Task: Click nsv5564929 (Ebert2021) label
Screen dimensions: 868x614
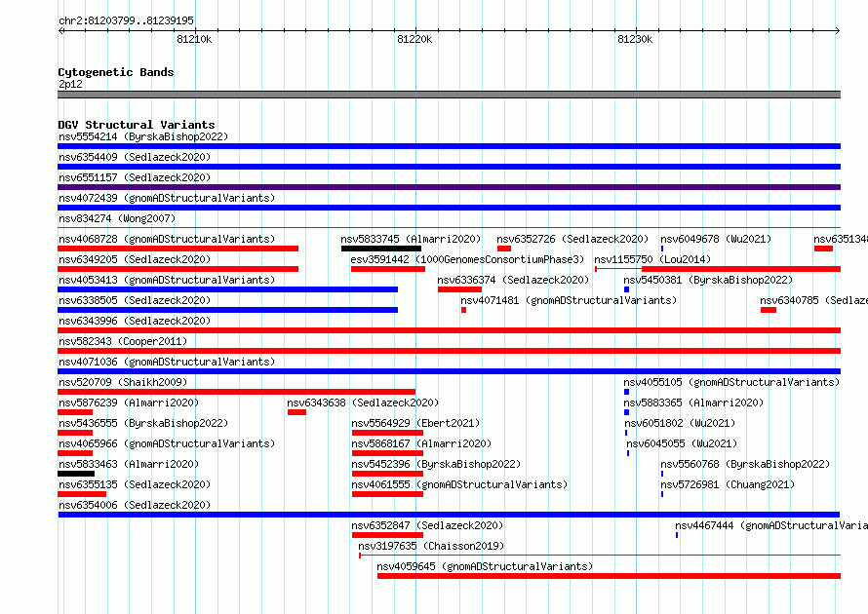Action: click(415, 423)
